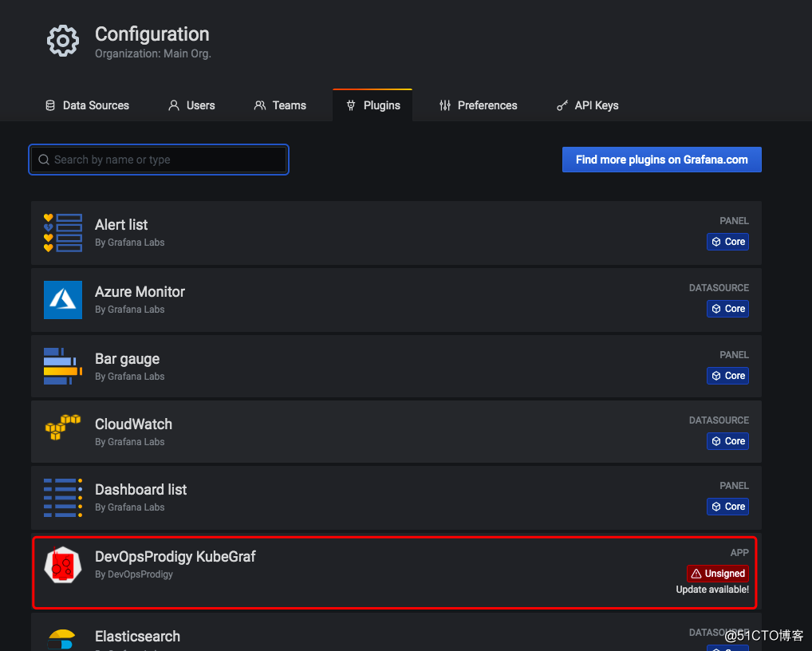Screen dimensions: 812x651
Task: Click the Organization: Main Org. subtitle
Action: tap(153, 54)
